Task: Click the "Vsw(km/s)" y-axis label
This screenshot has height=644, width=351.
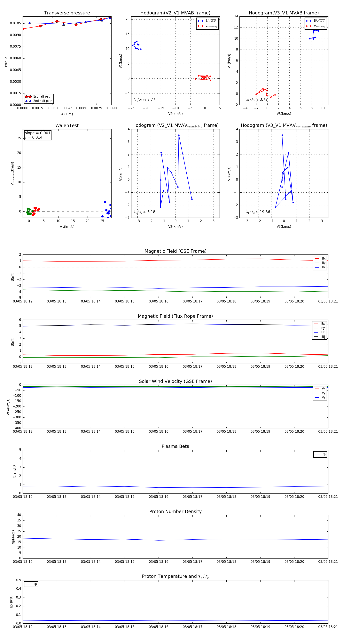Action: tap(8, 407)
